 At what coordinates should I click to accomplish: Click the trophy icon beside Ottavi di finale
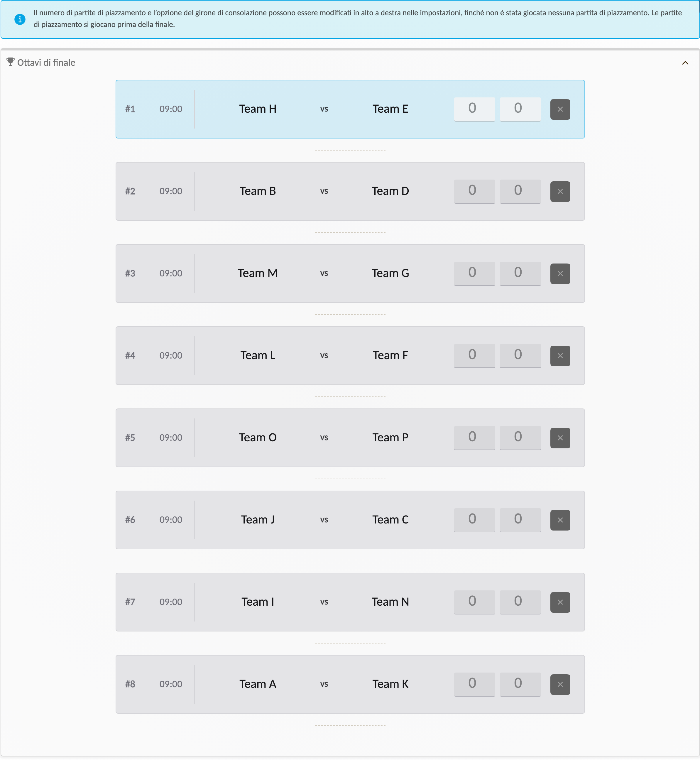[11, 62]
